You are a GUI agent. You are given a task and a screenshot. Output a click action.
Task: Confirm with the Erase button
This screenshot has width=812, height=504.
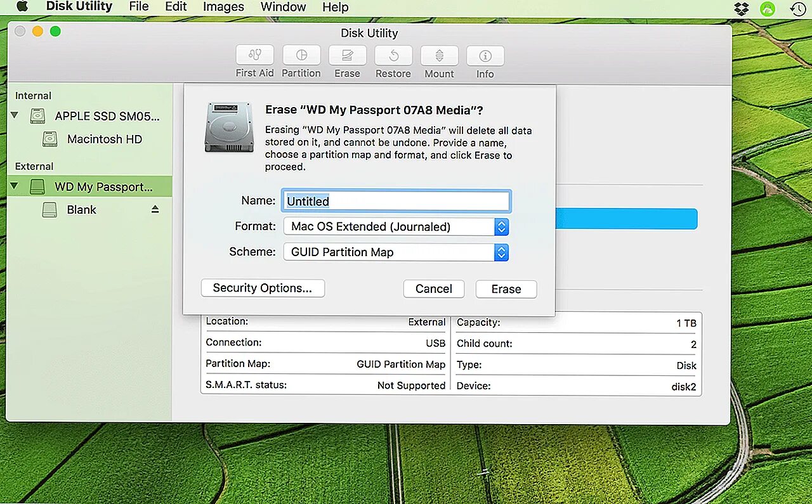coord(506,289)
